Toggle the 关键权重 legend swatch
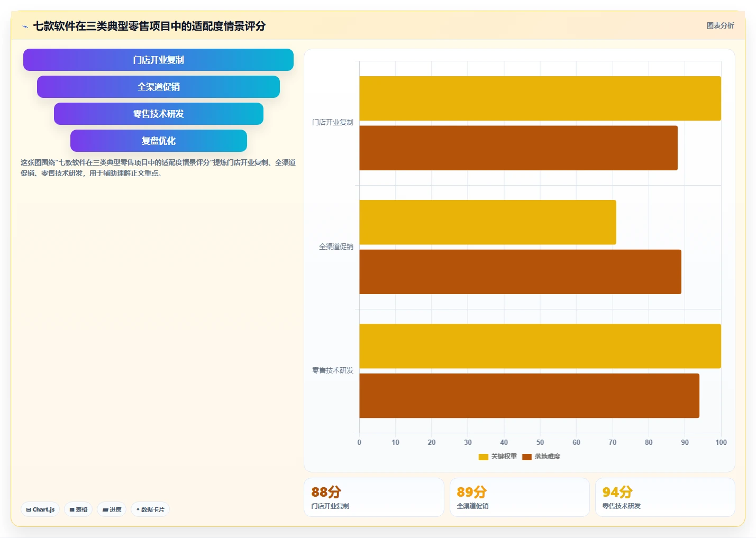756x538 pixels. tap(483, 457)
